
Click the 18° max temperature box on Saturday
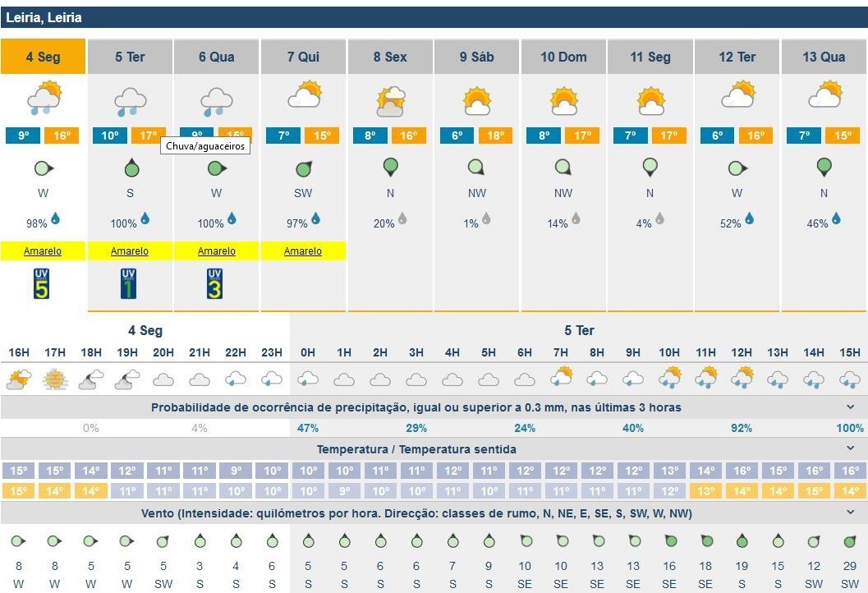pos(495,136)
